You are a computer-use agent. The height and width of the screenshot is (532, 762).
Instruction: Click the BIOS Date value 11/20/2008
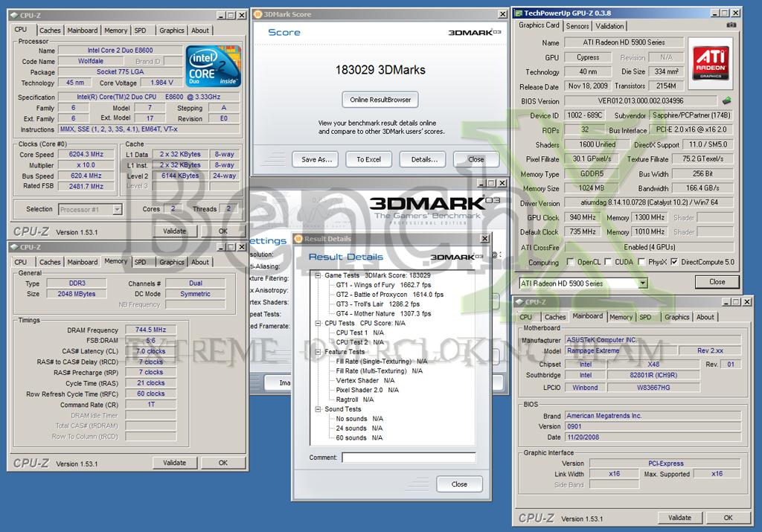[653, 438]
